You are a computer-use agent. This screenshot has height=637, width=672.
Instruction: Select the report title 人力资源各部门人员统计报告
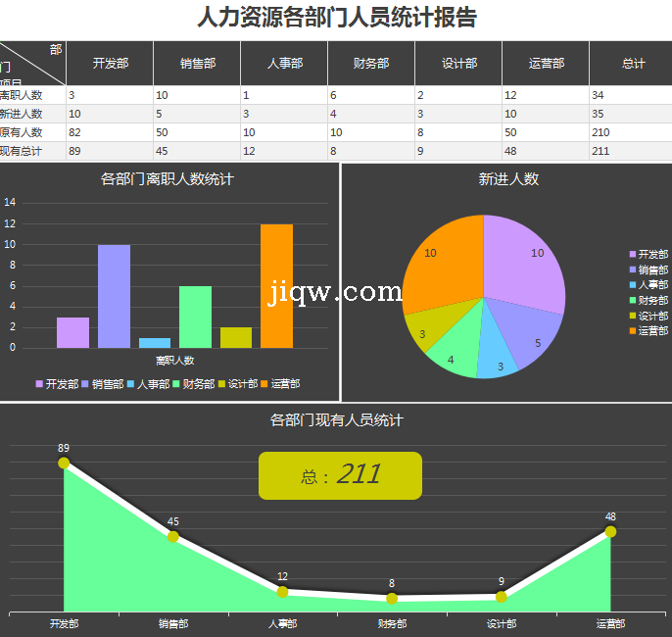coord(336,18)
